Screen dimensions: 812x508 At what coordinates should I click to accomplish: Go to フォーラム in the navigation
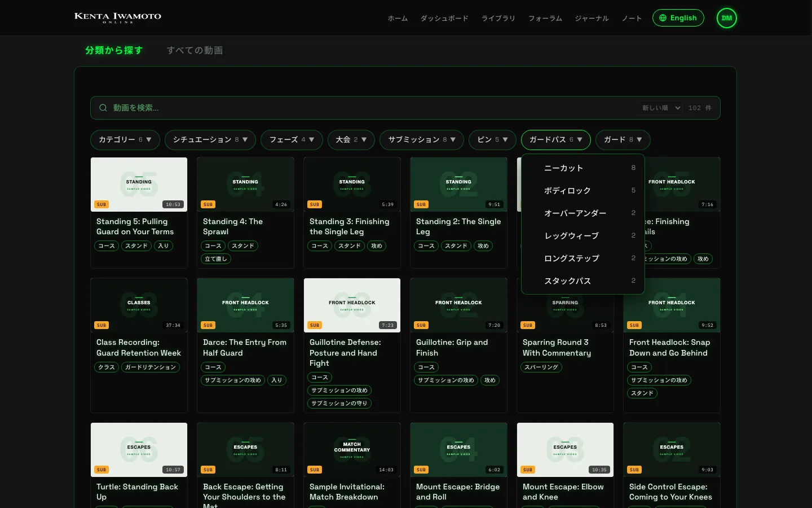(545, 18)
